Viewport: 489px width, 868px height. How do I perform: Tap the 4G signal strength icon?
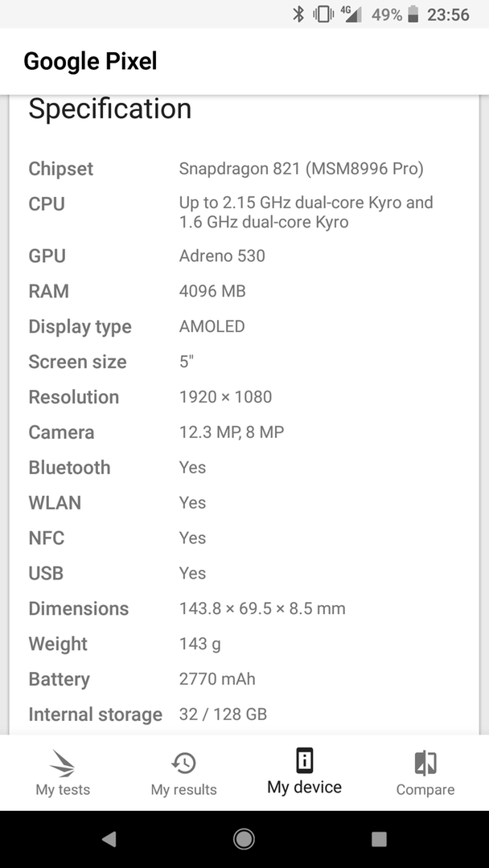[x=351, y=14]
